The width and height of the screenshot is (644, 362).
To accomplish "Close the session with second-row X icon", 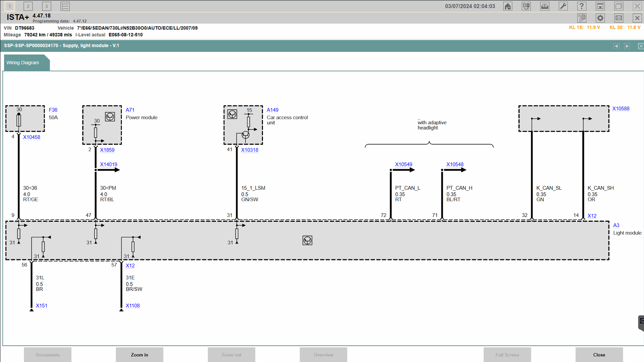I will 637,18.
